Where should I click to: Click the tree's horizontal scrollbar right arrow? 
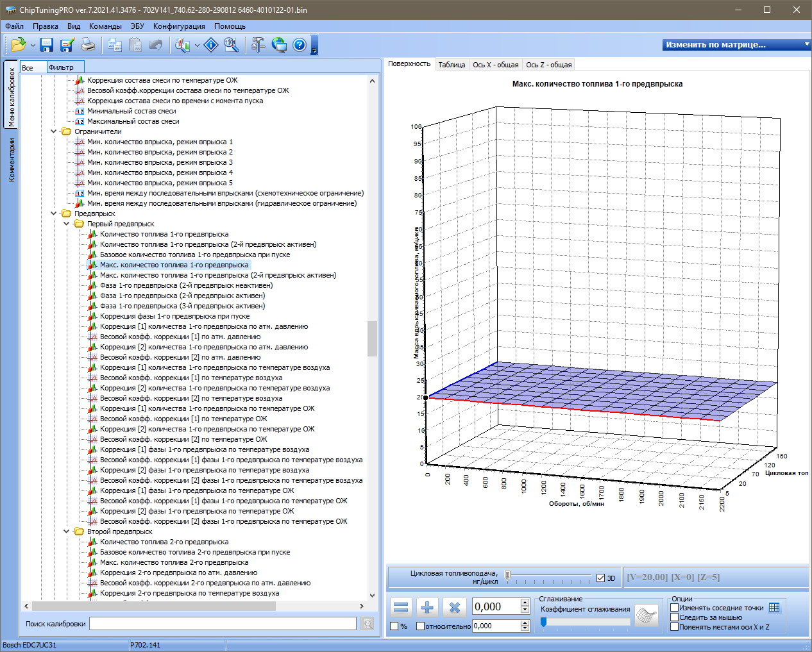(x=362, y=606)
